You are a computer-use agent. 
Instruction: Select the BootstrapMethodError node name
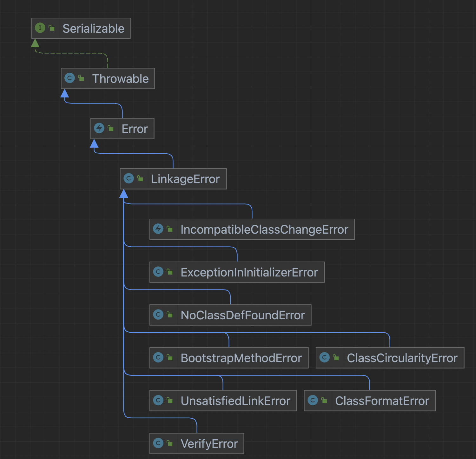click(x=241, y=358)
